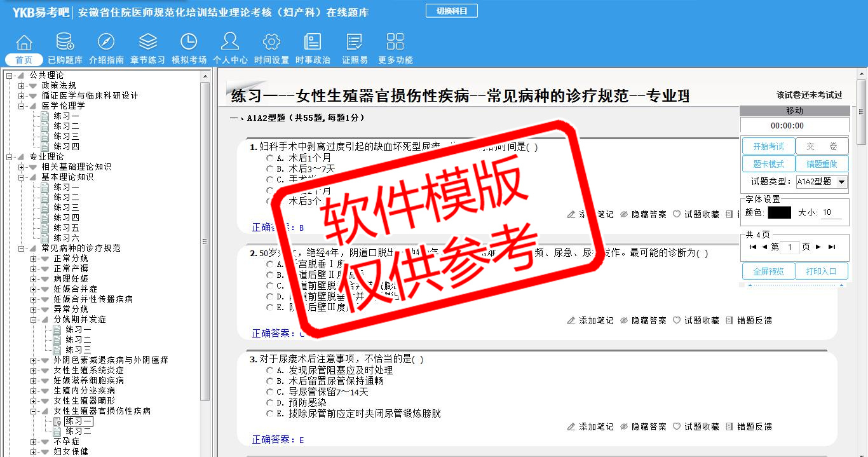Click the 切换科目 button
The width and height of the screenshot is (868, 457).
coord(451,11)
